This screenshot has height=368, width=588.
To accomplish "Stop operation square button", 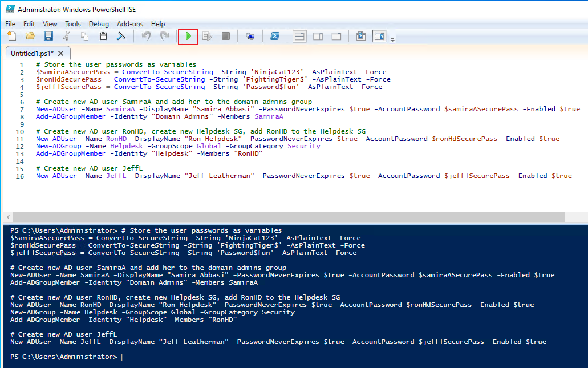I will 226,36.
